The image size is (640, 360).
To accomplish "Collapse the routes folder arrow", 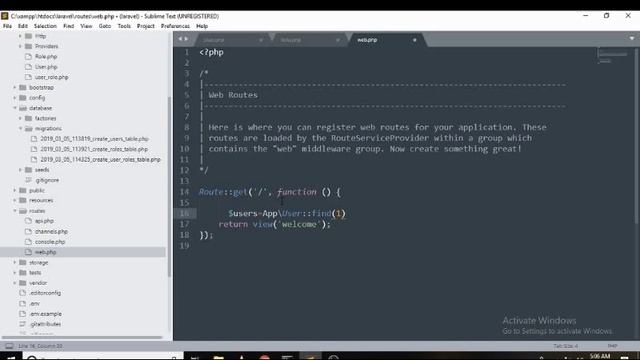I will tap(15, 211).
